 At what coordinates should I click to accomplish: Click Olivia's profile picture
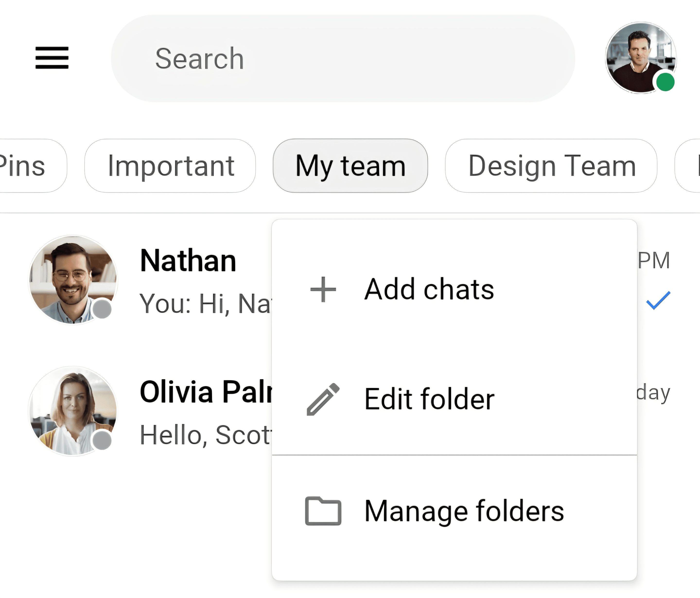click(73, 411)
